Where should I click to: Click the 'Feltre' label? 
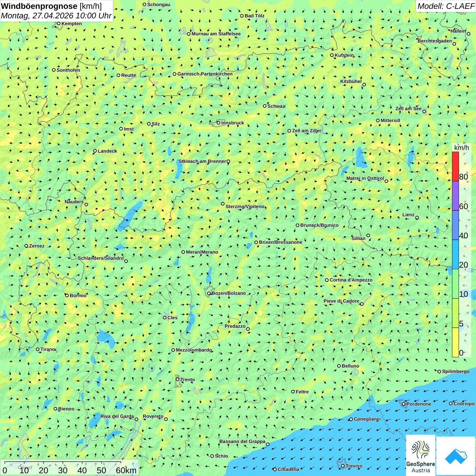pos(302,392)
